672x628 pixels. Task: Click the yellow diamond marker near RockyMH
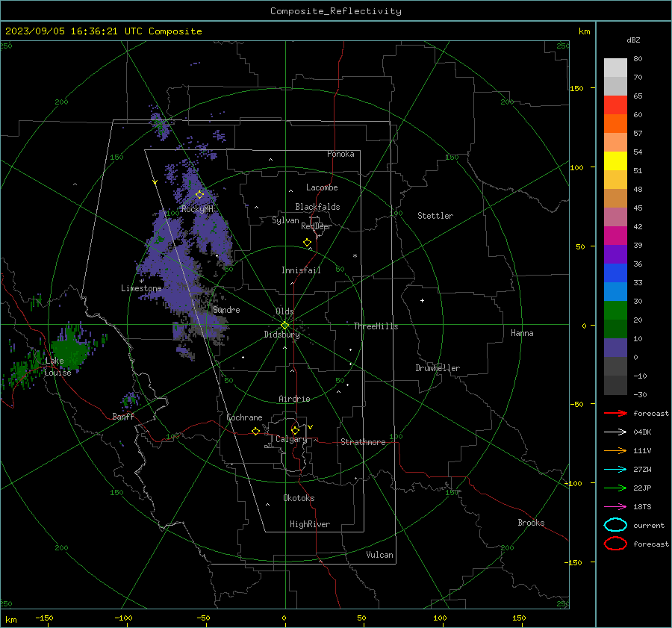(x=199, y=194)
